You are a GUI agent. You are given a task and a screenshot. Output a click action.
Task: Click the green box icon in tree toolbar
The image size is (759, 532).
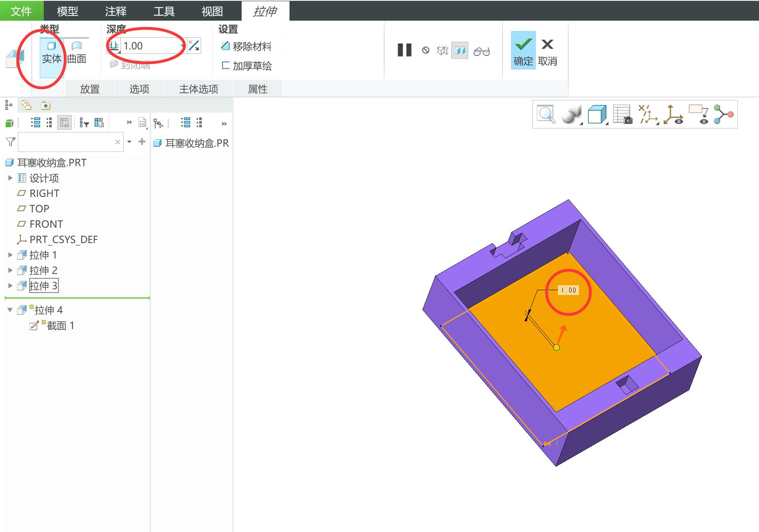[x=9, y=123]
